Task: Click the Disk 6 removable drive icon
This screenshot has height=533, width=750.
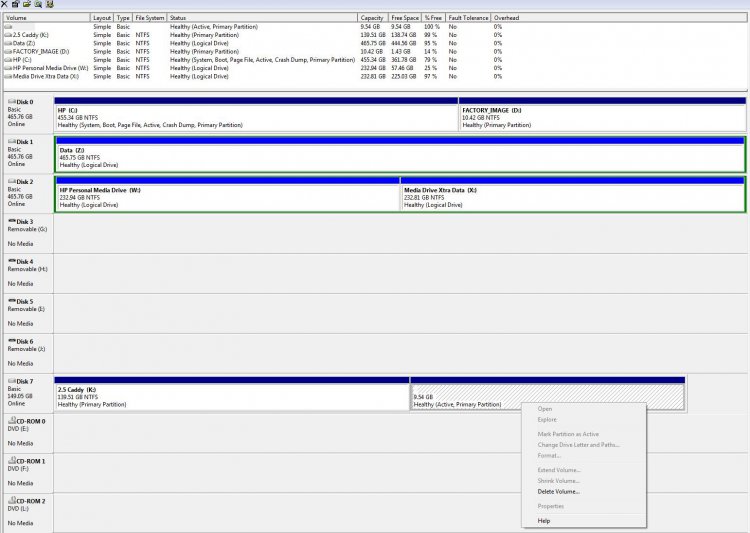Action: (12, 341)
